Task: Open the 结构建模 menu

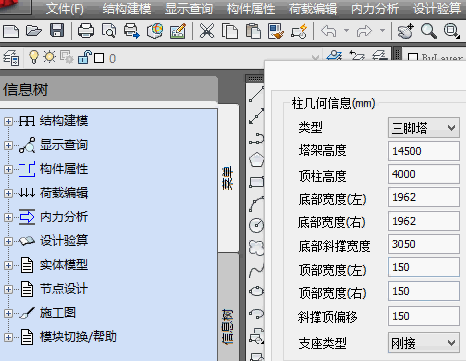Action: tap(127, 8)
